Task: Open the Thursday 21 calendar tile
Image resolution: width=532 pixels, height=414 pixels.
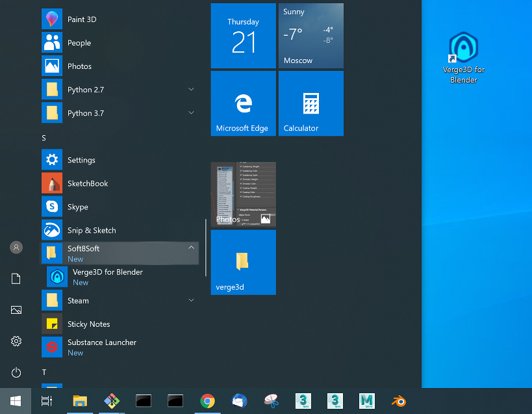Action: pos(244,36)
